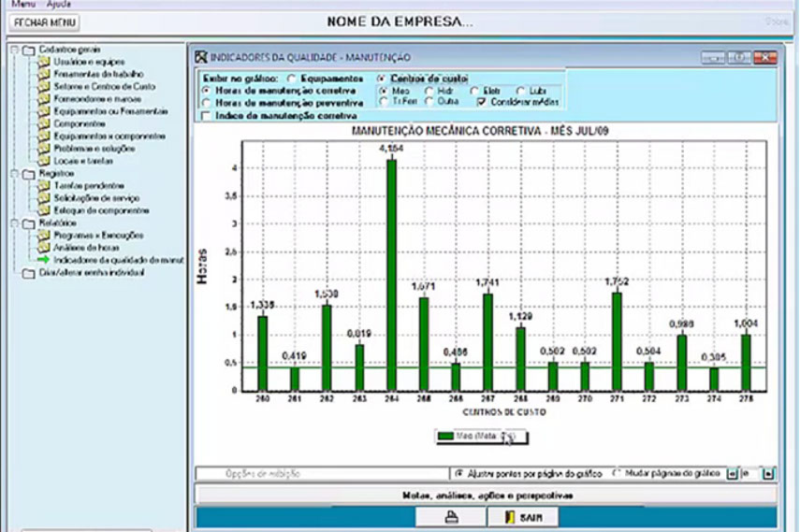The height and width of the screenshot is (532, 800).
Task: Click the SAIR exit button
Action: (x=521, y=516)
